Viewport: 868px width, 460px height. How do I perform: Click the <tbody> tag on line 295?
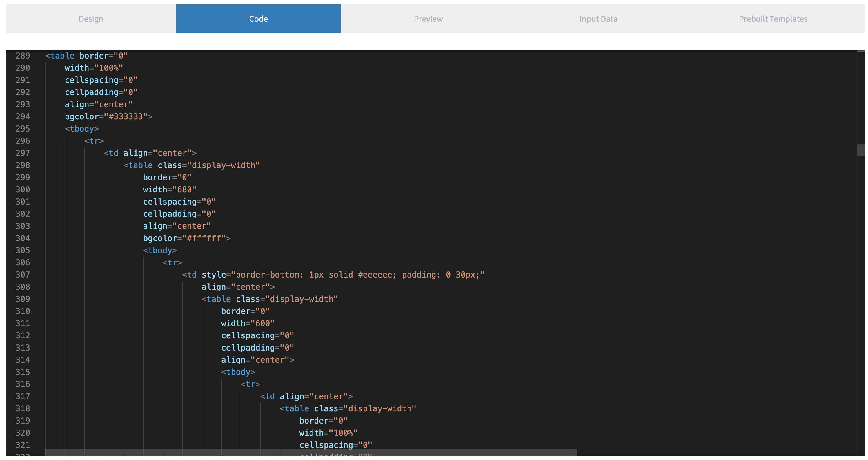[x=81, y=129]
